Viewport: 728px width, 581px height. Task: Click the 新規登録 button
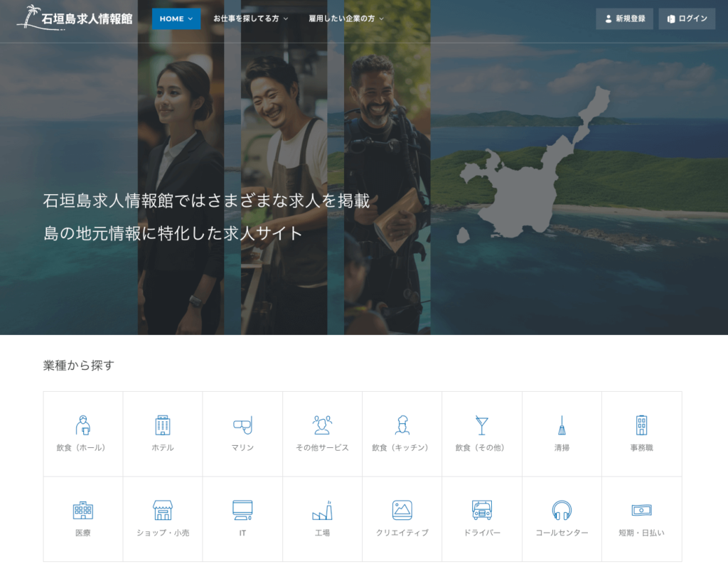click(x=624, y=18)
